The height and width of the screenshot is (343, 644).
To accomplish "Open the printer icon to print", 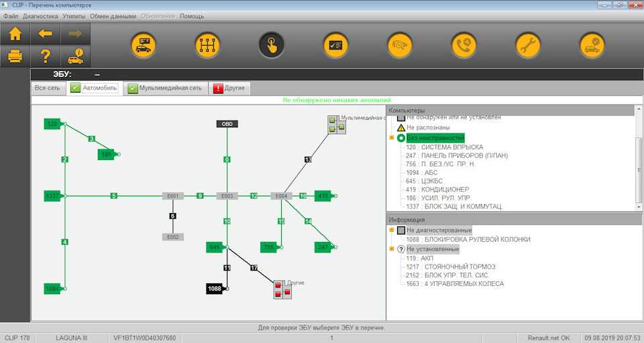I will click(x=15, y=56).
